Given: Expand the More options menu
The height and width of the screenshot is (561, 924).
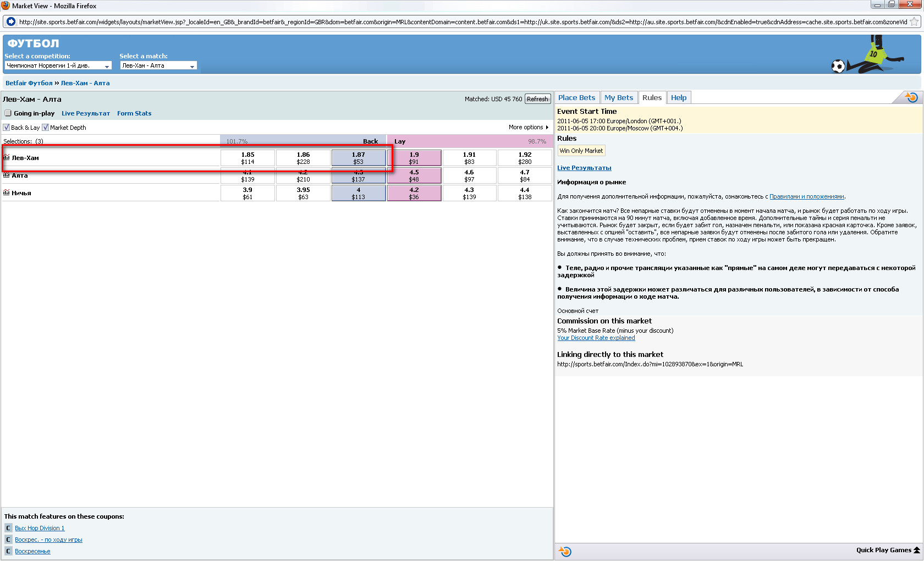Looking at the screenshot, I should tap(529, 127).
